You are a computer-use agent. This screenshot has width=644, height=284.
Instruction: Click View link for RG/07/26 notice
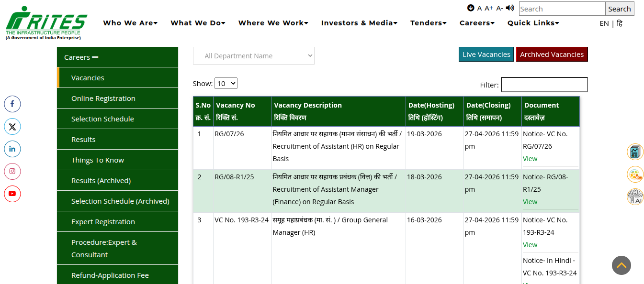tap(530, 159)
